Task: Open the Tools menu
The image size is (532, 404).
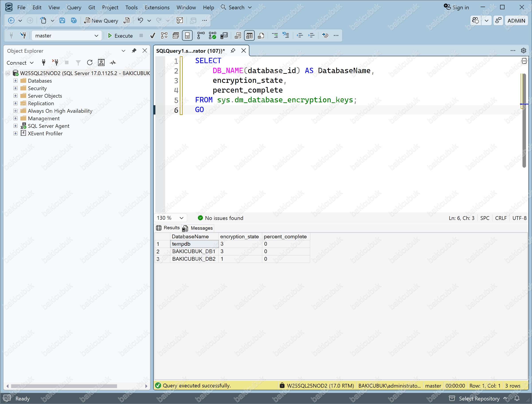Action: click(131, 8)
